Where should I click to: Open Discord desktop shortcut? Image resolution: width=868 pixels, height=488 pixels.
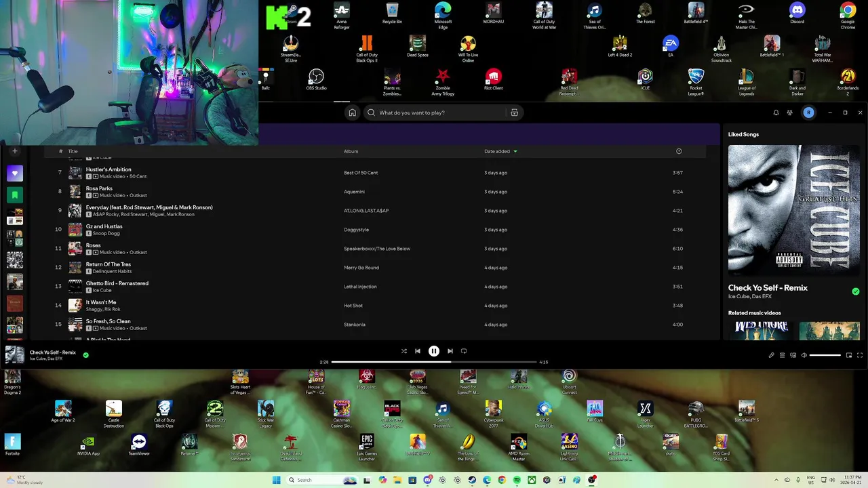tap(797, 14)
